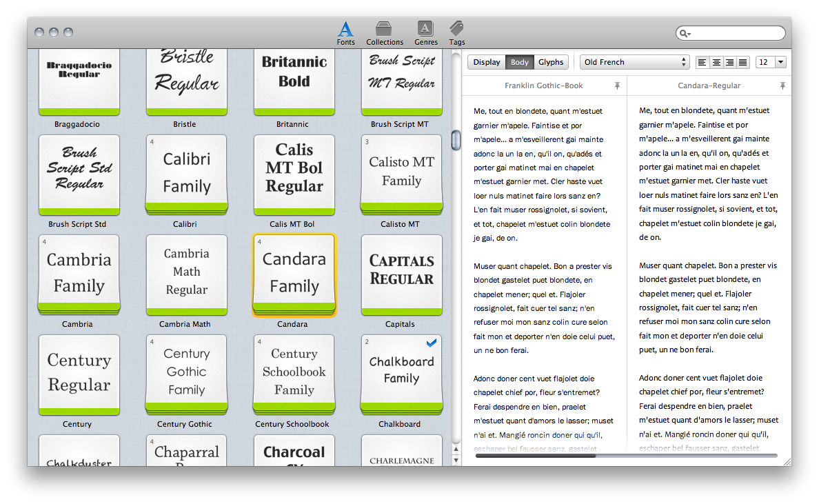The height and width of the screenshot is (504, 819).
Task: Click the Cambria Math caption label
Action: point(185,324)
